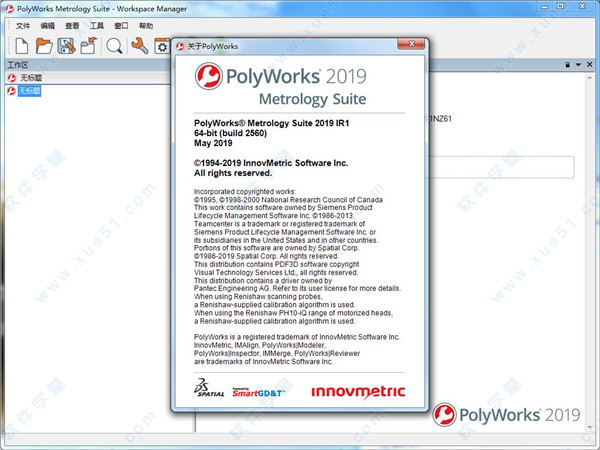Screen dimensions: 600x450
Task: Click the empty input field in the right panel
Action: [502, 167]
